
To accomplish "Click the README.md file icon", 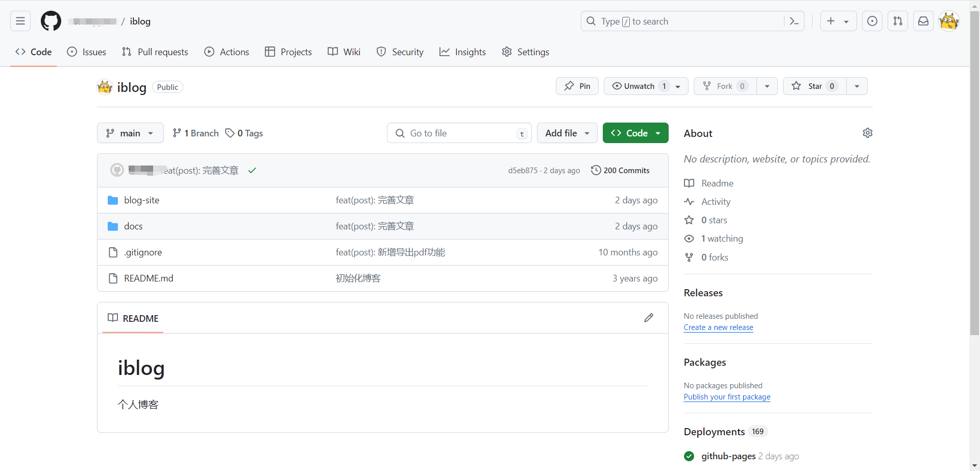I will coord(113,278).
